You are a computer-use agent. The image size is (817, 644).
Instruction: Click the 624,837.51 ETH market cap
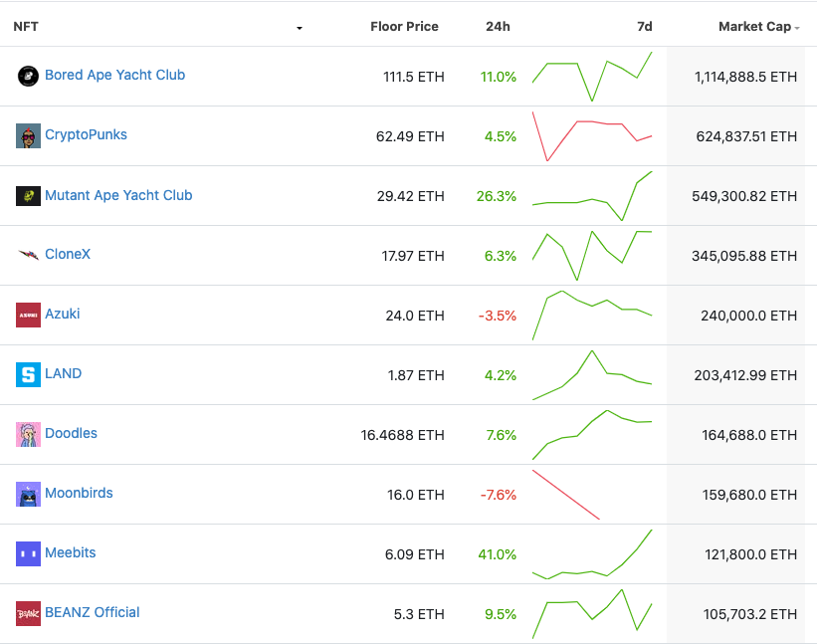(746, 136)
